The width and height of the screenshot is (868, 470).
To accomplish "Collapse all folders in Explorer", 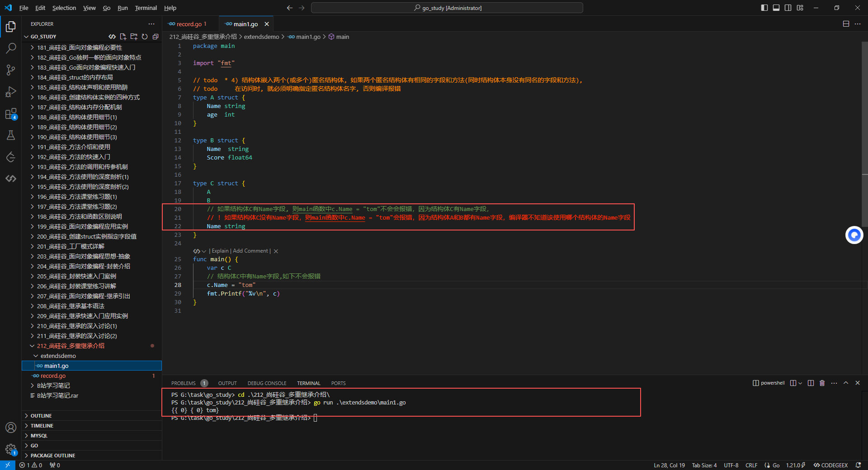I will tap(156, 37).
